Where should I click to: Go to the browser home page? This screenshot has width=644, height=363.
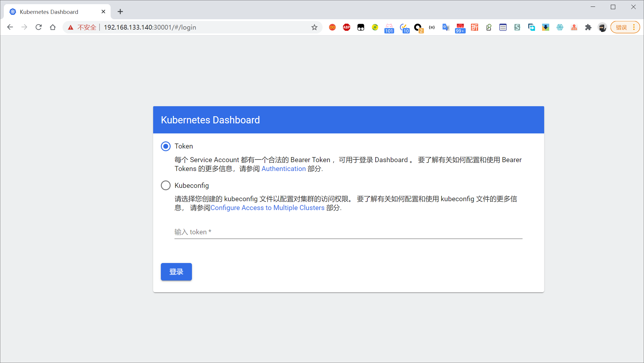coord(53,27)
